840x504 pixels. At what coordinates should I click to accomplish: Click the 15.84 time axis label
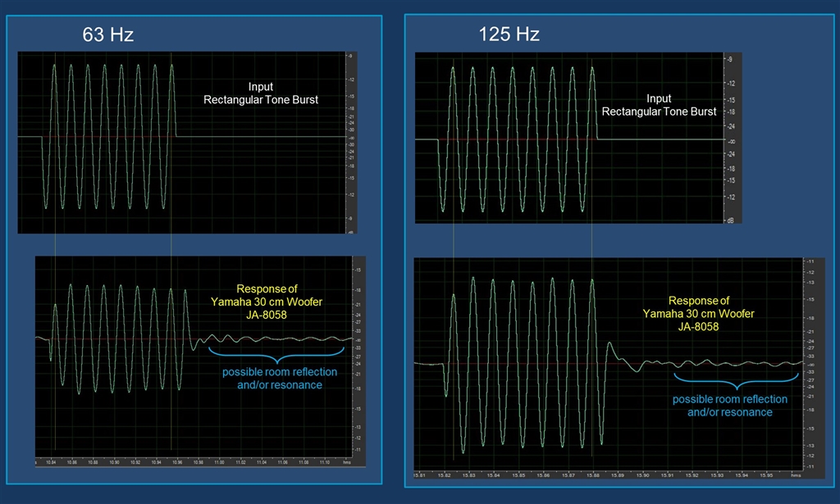click(493, 475)
